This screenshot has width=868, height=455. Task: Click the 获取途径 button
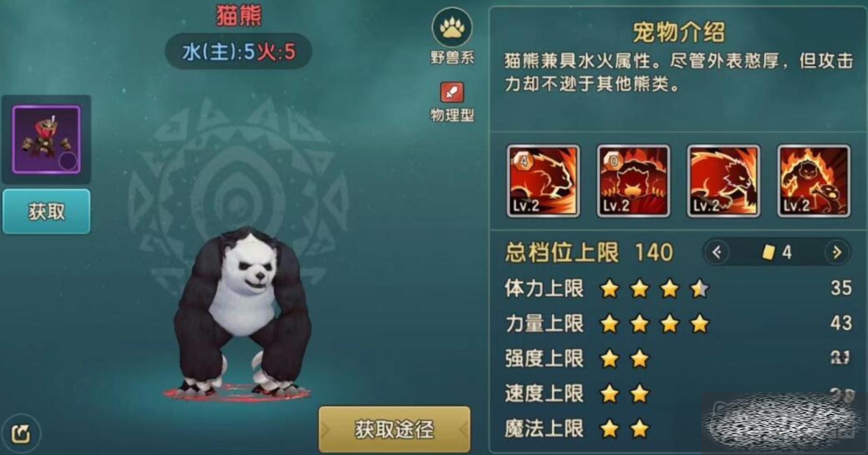coord(395,429)
